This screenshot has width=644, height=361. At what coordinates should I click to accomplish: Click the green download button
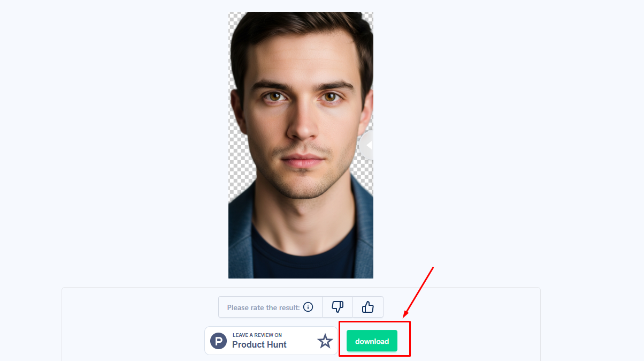(x=372, y=341)
